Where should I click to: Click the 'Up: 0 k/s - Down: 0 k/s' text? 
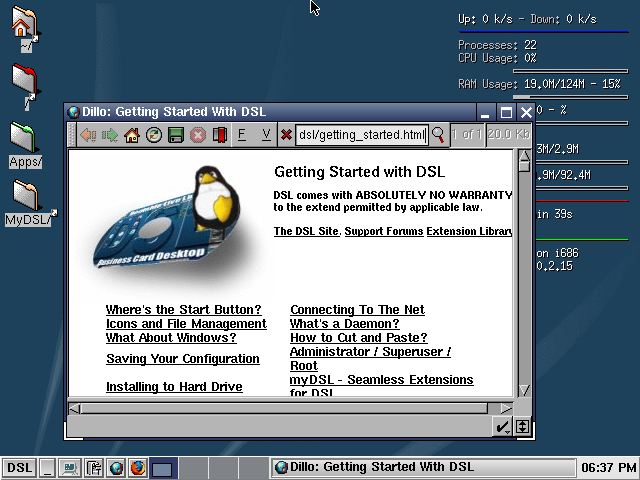527,19
